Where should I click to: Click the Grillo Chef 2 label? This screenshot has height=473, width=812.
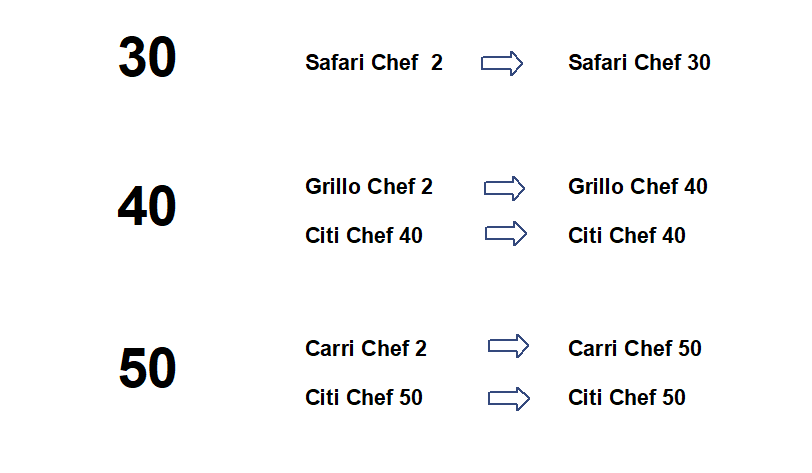point(369,187)
